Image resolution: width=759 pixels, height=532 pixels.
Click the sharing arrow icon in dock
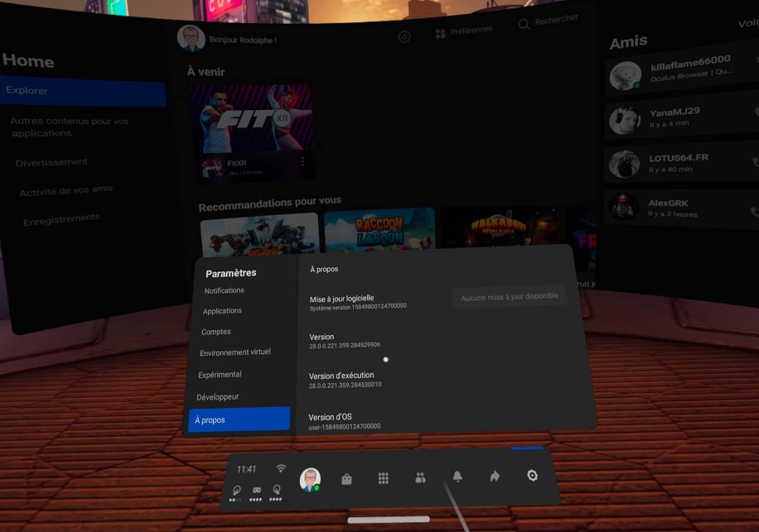coord(495,476)
